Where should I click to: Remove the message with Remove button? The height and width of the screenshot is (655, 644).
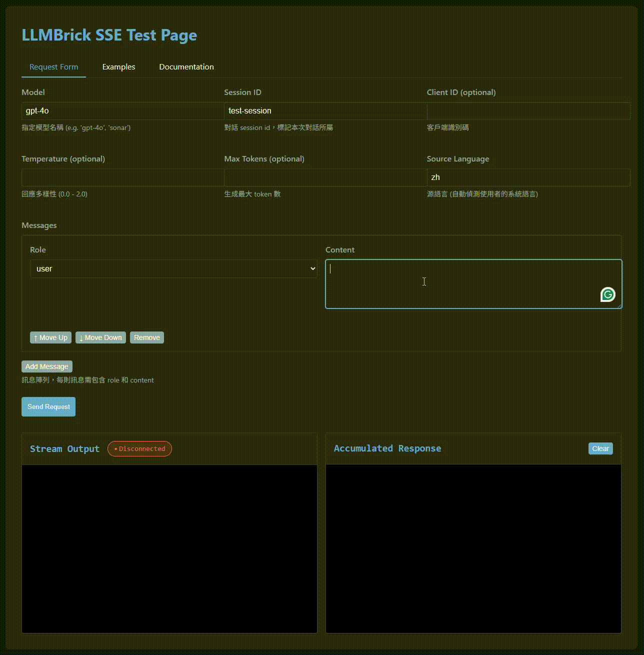point(147,337)
